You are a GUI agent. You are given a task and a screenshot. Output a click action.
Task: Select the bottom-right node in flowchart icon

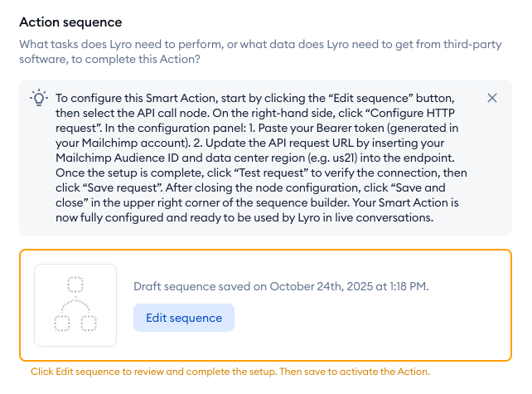click(x=89, y=323)
